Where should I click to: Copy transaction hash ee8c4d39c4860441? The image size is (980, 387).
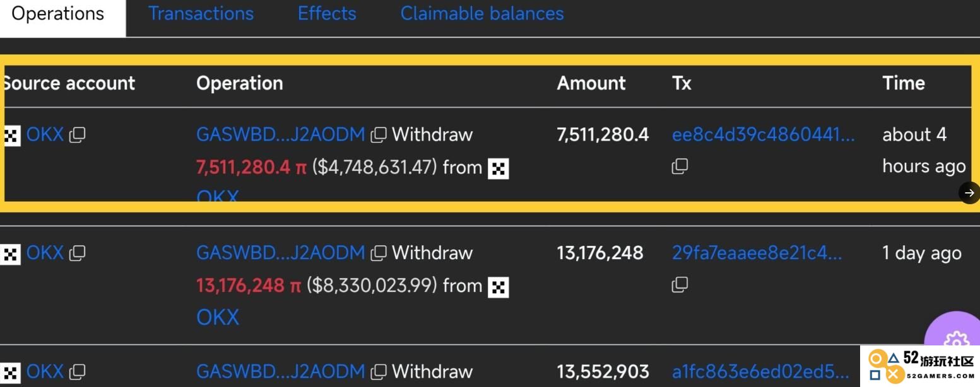coord(680,166)
